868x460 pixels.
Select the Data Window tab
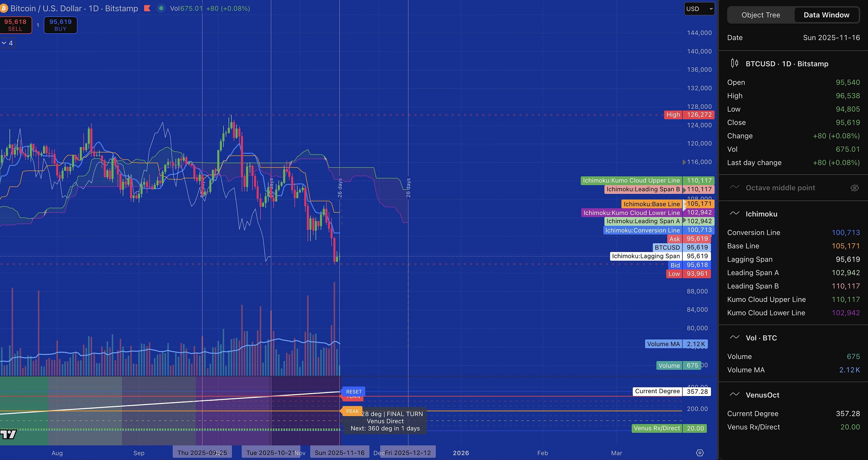826,15
